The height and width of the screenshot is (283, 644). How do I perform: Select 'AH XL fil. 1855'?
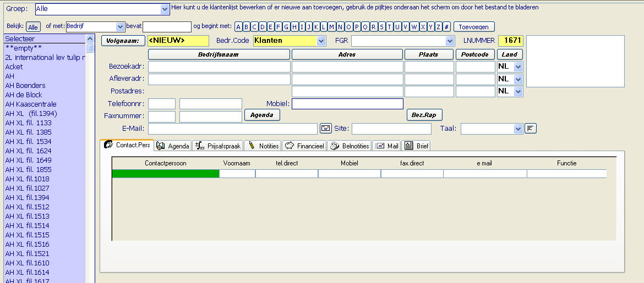[x=28, y=170]
